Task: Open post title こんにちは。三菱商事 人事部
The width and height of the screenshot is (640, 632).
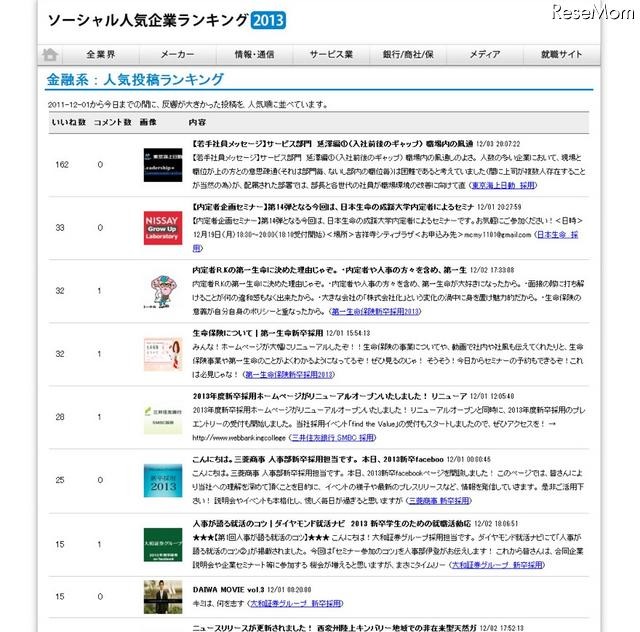Action: (x=318, y=459)
